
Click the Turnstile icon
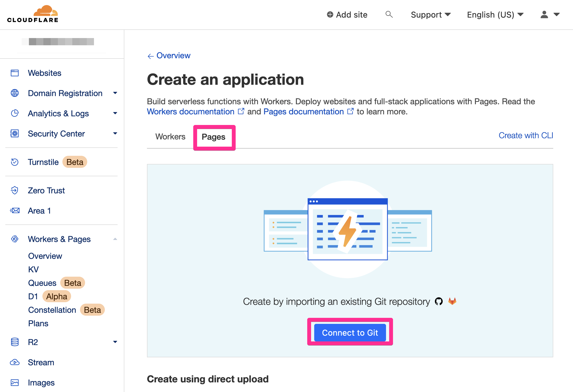tap(14, 162)
